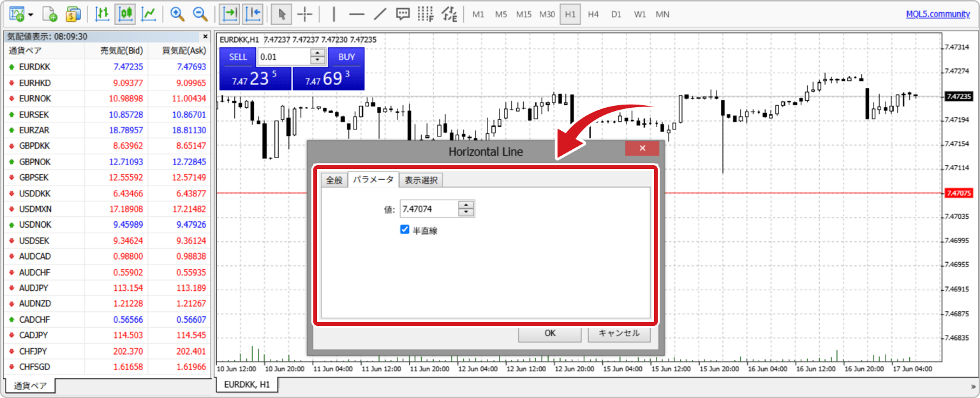Image resolution: width=980 pixels, height=398 pixels.
Task: Click the BUY one-click trading button
Action: pos(346,57)
